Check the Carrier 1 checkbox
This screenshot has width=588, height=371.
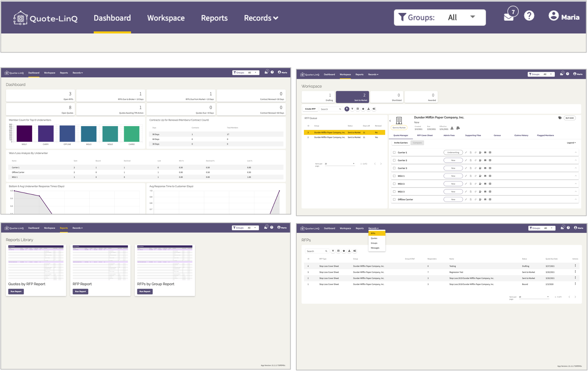394,152
